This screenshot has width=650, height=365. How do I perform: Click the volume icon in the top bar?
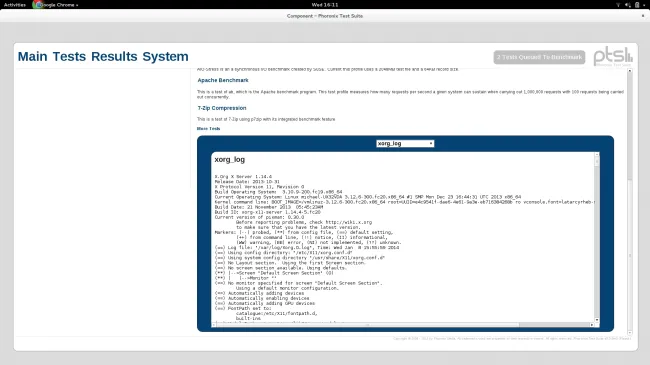(628, 5)
